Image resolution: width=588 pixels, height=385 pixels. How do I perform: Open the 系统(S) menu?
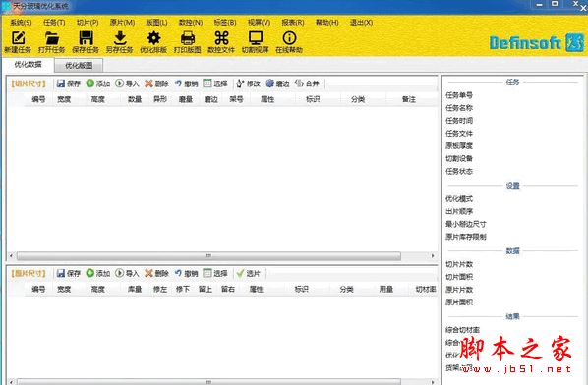pyautogui.click(x=21, y=23)
